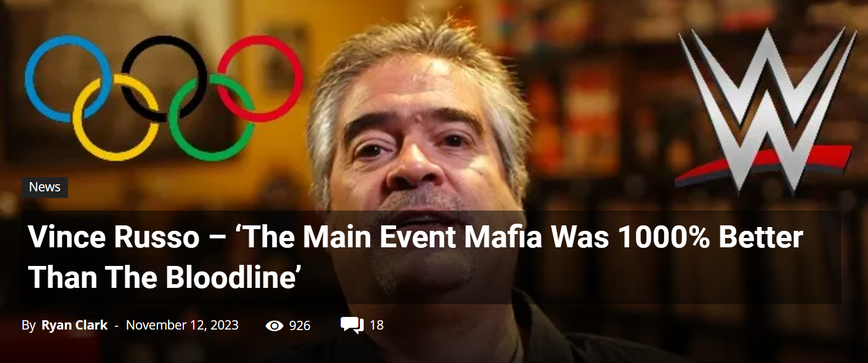Click the yellow Olympic ring
868x363 pixels.
[116, 117]
